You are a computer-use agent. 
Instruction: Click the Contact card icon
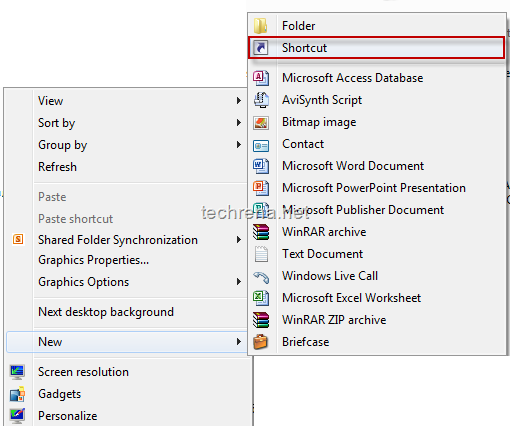(261, 146)
